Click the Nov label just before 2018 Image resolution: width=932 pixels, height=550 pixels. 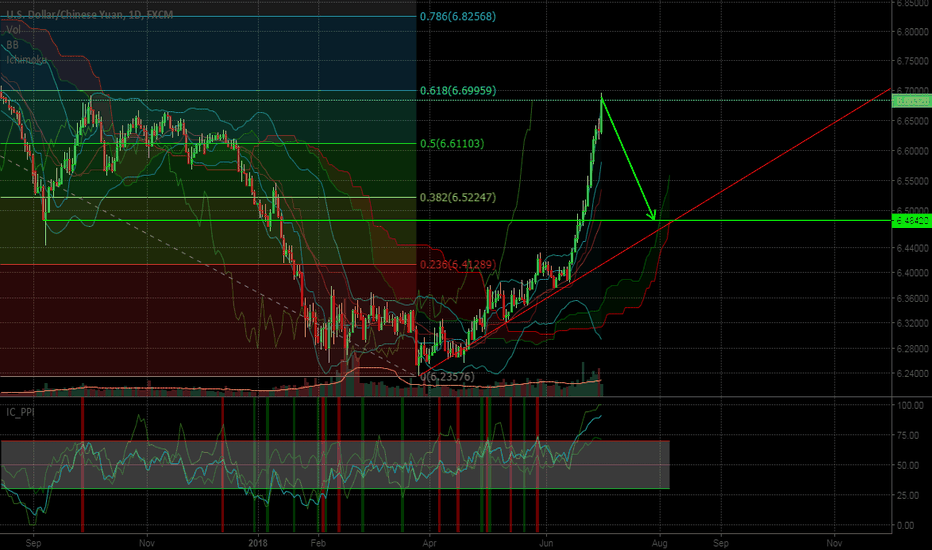click(x=147, y=543)
